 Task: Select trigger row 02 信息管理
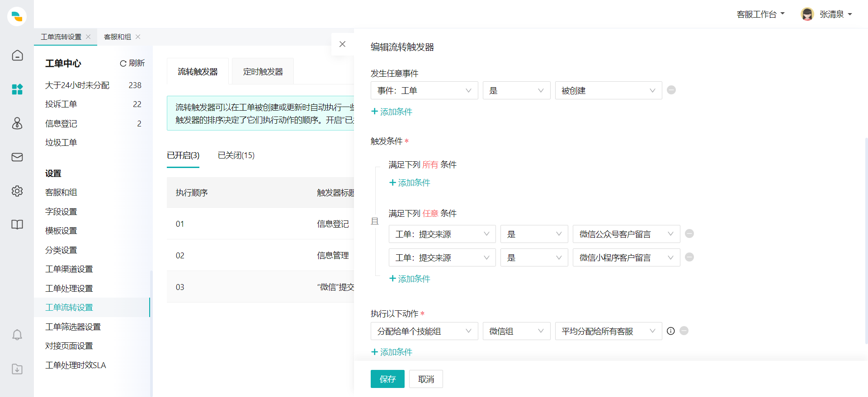coord(260,255)
